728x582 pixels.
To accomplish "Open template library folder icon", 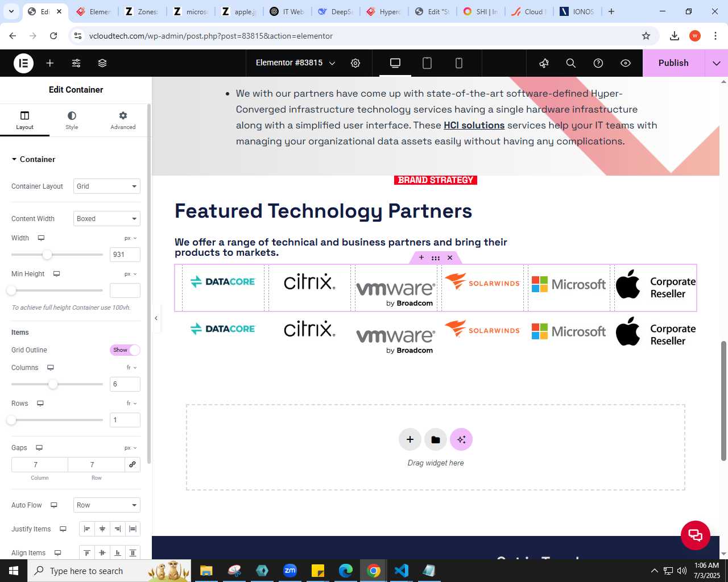I will (436, 439).
